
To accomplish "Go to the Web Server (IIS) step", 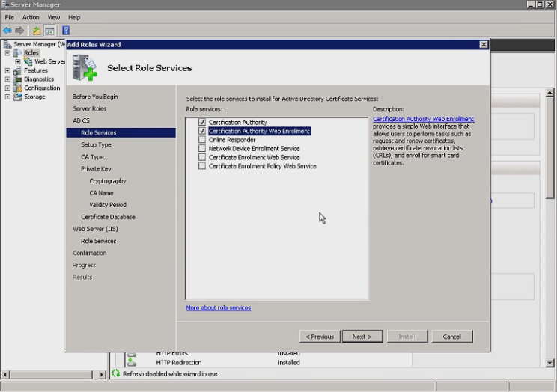I will tap(95, 229).
